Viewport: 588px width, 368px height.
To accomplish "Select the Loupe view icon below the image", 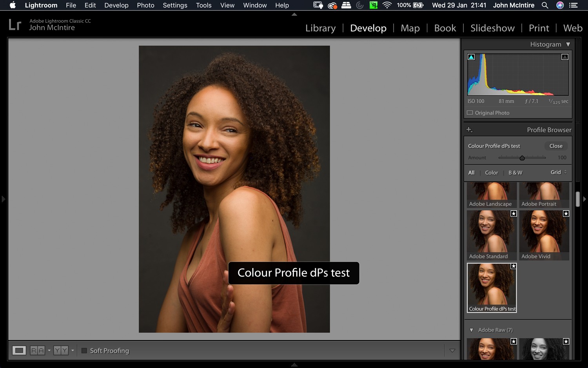I will coord(19,350).
